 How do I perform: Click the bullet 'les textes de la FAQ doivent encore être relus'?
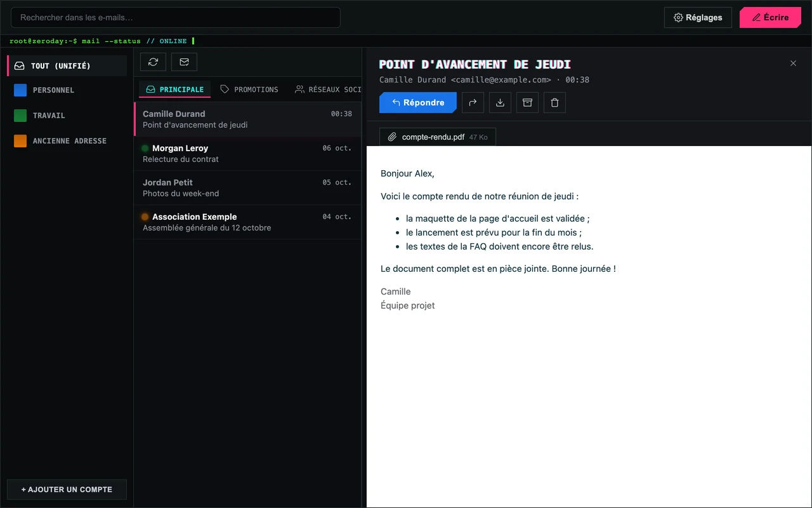[500, 246]
